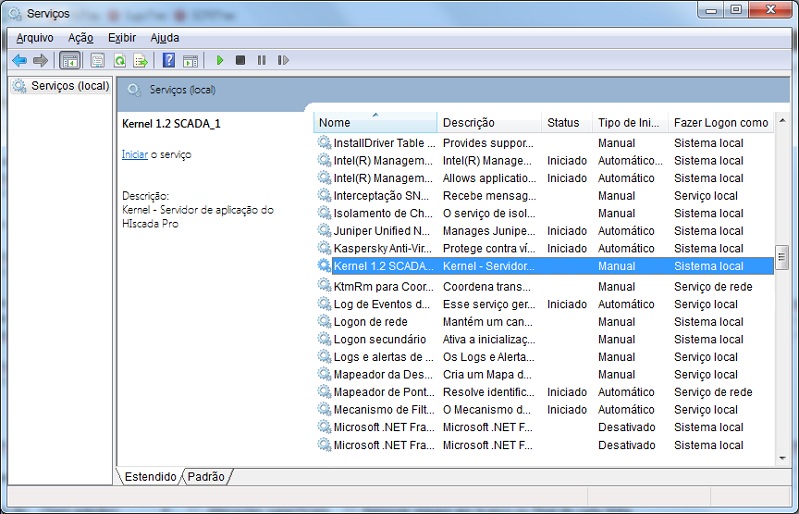Pause the service with the pause icon
The image size is (799, 514).
(x=261, y=60)
